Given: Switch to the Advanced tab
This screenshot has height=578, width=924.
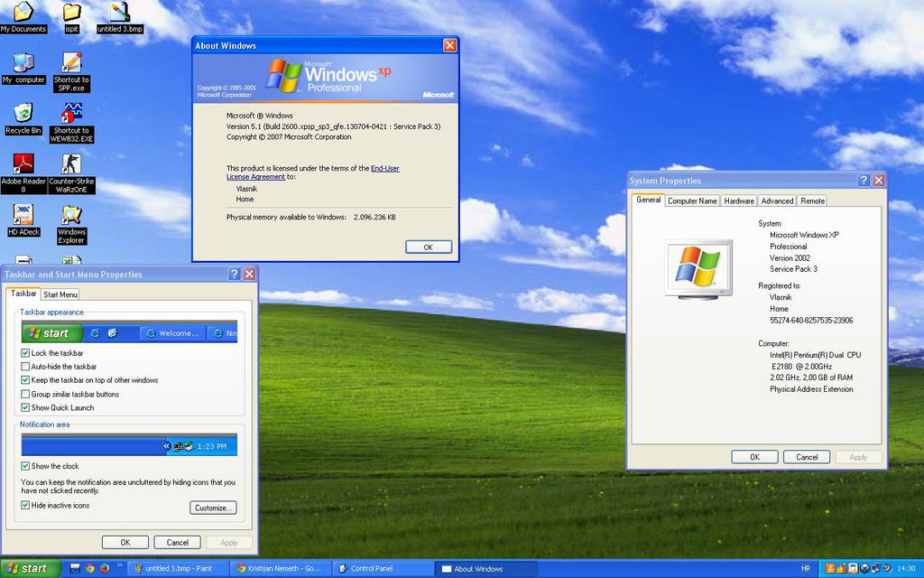Looking at the screenshot, I should click(777, 201).
